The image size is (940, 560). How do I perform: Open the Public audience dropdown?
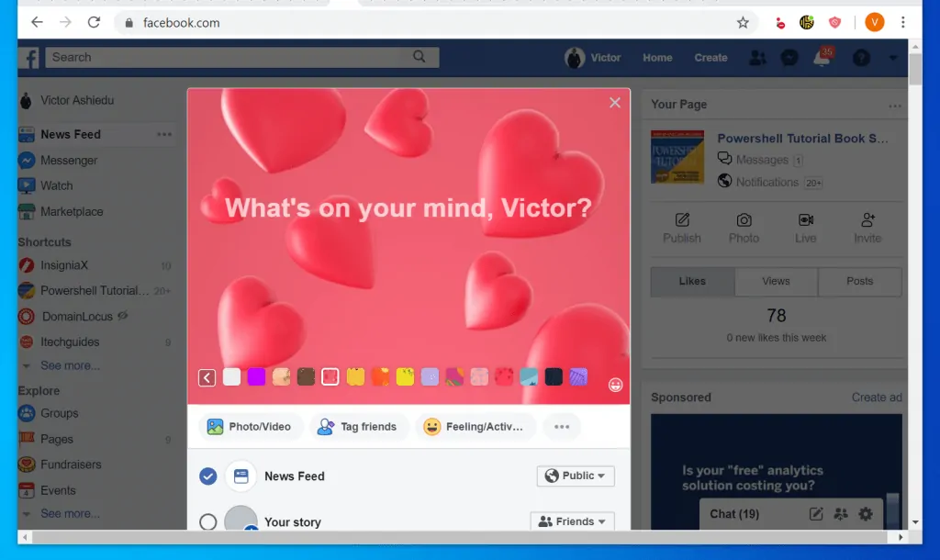(x=576, y=476)
